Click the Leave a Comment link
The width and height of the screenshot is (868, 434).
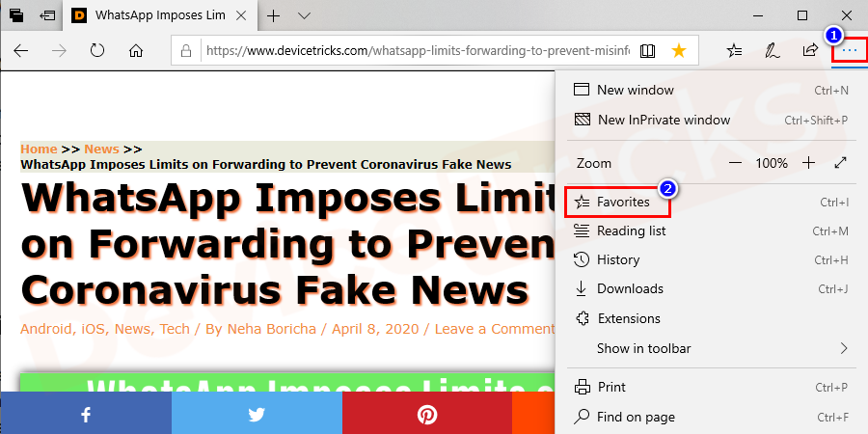click(x=495, y=329)
